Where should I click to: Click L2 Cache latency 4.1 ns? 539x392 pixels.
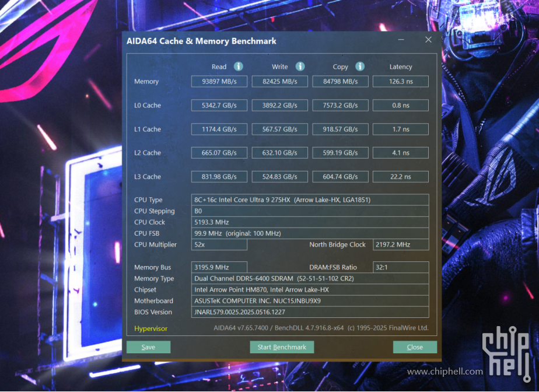tap(401, 153)
